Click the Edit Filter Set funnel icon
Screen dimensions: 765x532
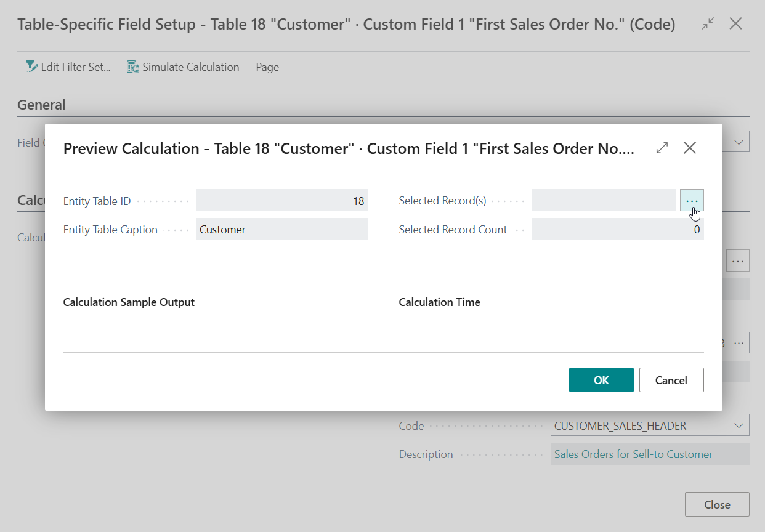click(x=31, y=67)
